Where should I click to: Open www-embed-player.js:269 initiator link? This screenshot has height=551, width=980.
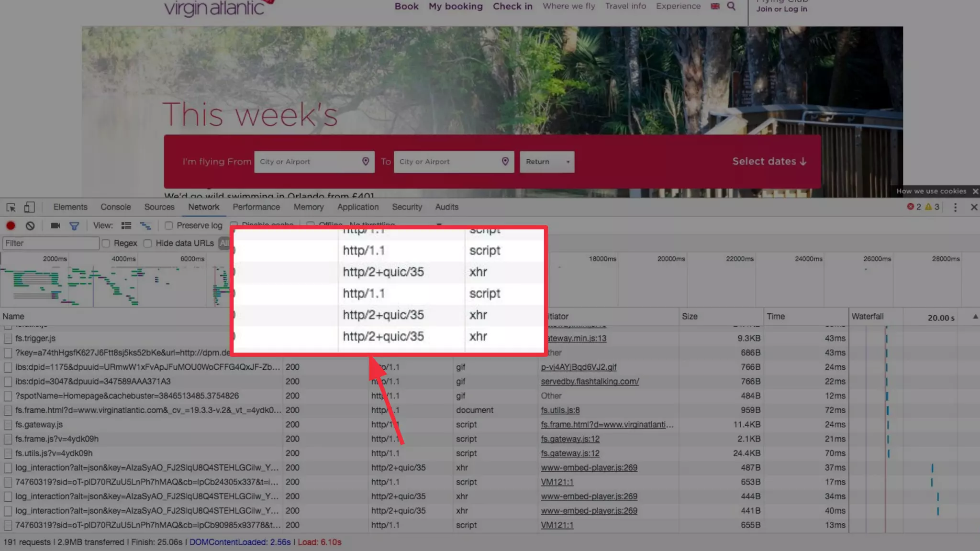point(589,468)
